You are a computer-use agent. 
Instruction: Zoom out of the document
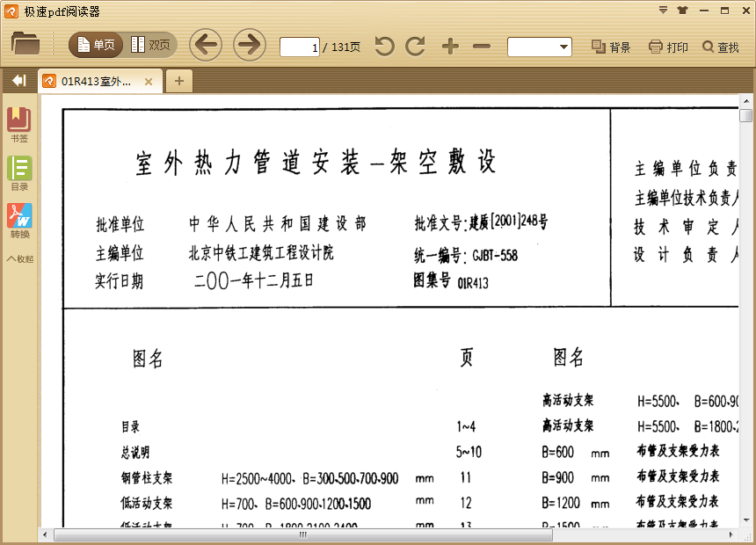482,46
